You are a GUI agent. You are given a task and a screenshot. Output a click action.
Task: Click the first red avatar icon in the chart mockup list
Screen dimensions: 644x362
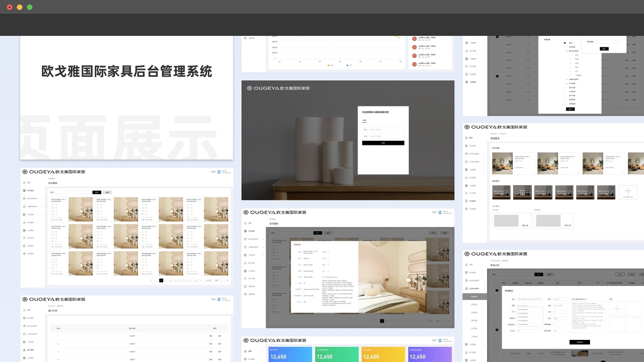[414, 39]
